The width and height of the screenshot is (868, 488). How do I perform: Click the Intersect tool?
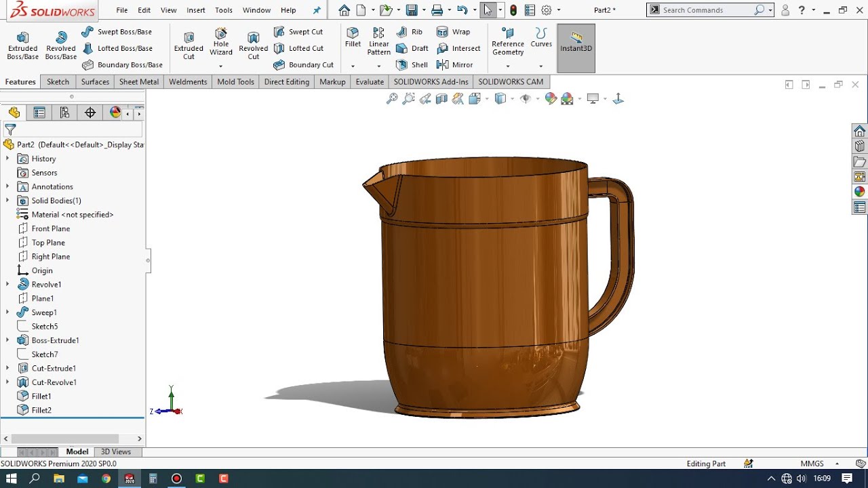tap(458, 48)
